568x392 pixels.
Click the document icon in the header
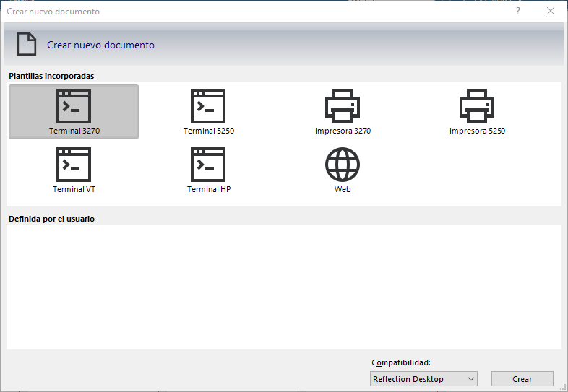coord(27,44)
